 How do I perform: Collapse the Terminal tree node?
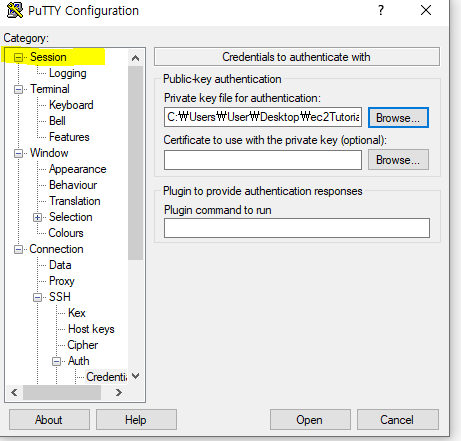pos(18,89)
